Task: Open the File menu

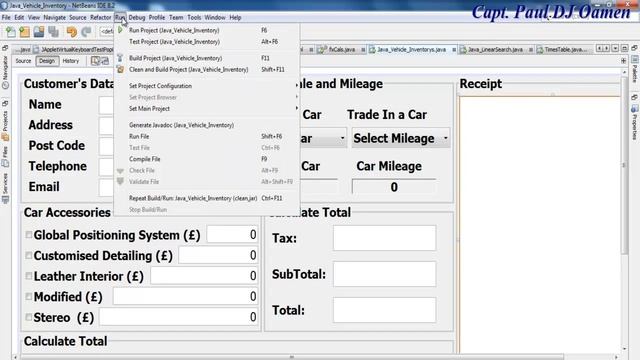Action: click(x=6, y=18)
